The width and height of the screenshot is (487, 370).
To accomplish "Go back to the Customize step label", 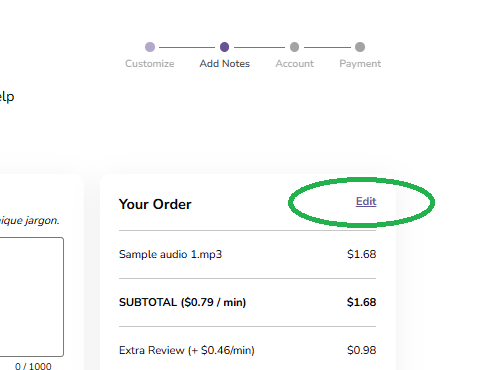I will point(150,64).
